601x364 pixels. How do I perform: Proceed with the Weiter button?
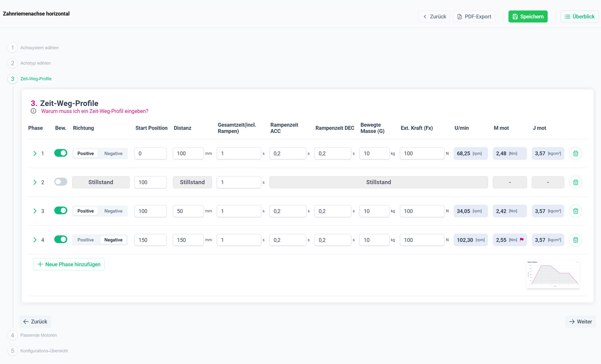click(580, 322)
